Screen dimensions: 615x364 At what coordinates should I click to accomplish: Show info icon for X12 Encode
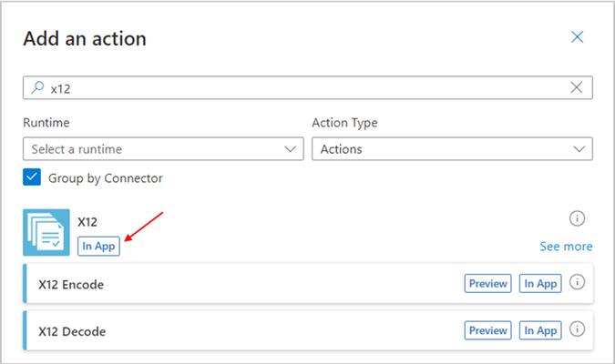coord(577,282)
